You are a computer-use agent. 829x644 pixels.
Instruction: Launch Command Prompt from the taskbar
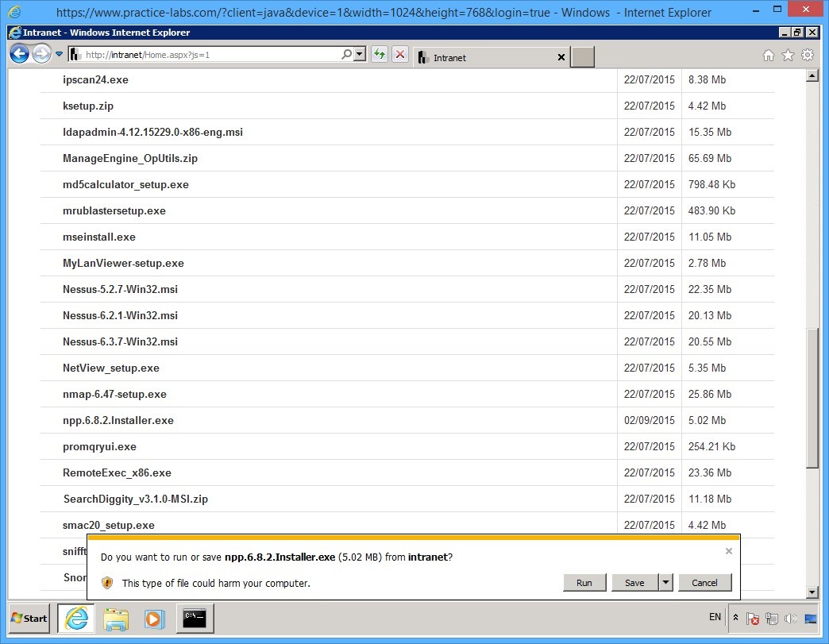195,618
